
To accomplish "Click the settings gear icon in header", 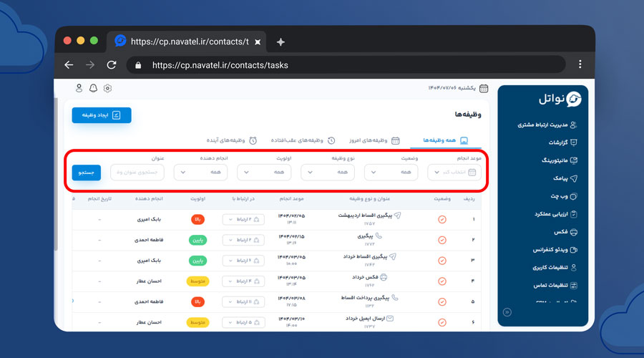I will (107, 88).
